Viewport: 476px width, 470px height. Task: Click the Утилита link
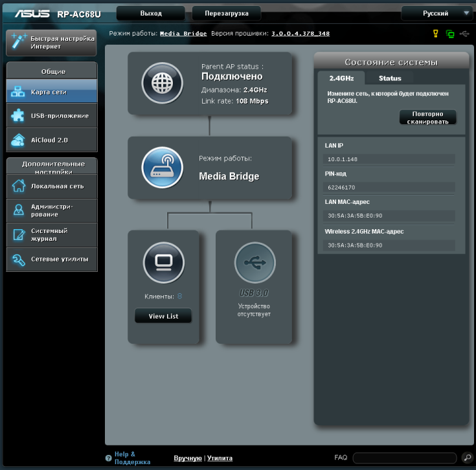pos(220,458)
